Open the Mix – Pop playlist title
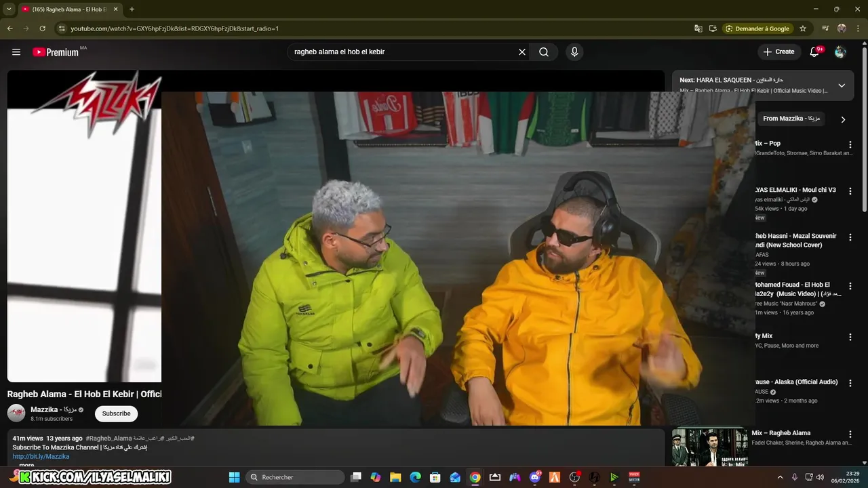This screenshot has height=488, width=868. 767,144
